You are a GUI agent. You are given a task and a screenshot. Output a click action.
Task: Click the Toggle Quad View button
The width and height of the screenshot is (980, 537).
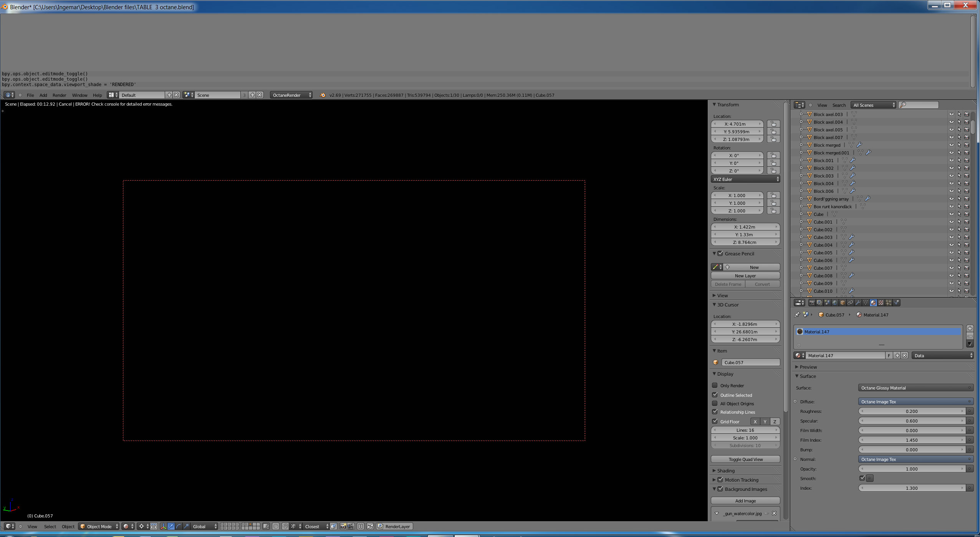point(745,459)
